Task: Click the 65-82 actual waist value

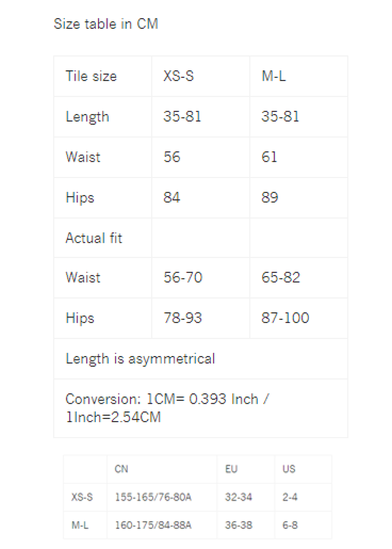Action: [281, 278]
